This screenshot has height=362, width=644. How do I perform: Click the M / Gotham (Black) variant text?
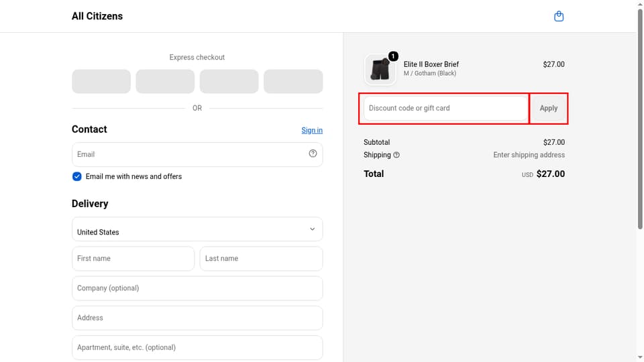click(429, 74)
